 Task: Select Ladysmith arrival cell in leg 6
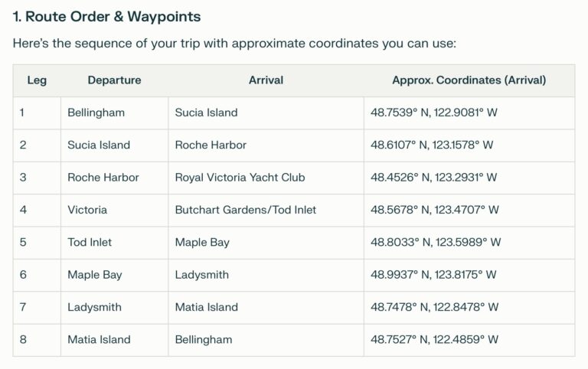coord(201,275)
